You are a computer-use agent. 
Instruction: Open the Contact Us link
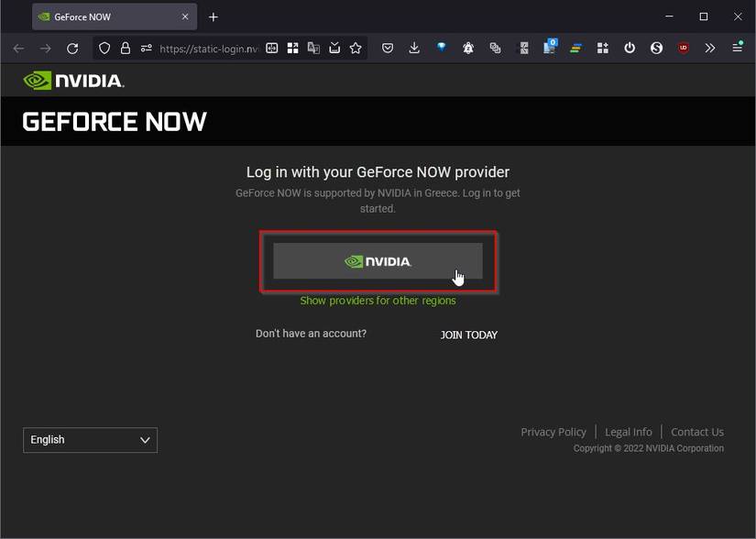click(x=697, y=432)
